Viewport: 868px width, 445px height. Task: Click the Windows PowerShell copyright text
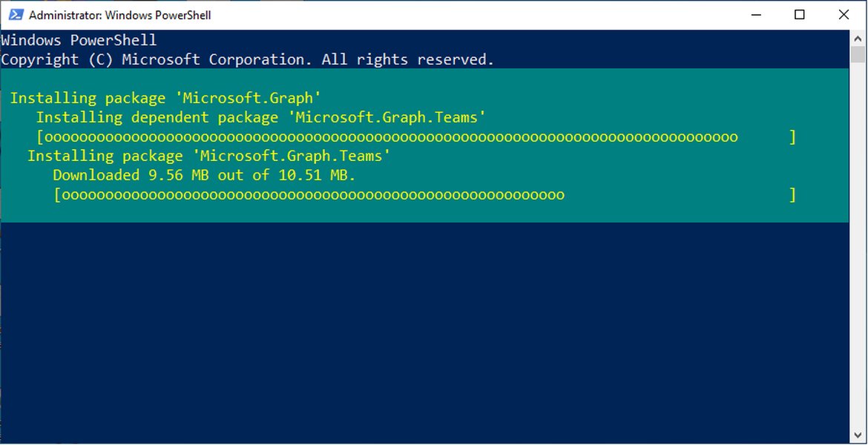pos(247,59)
